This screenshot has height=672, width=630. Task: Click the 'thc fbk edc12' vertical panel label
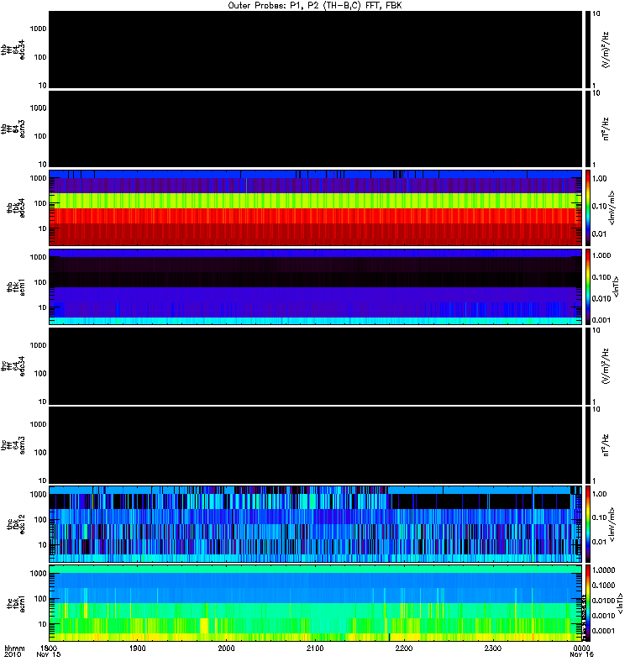pyautogui.click(x=15, y=523)
